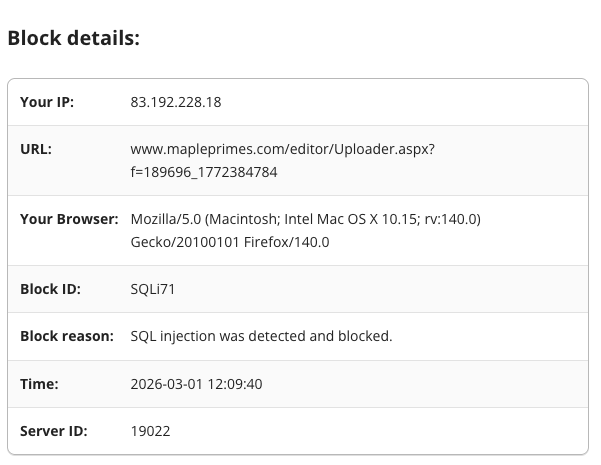601x465 pixels.
Task: Click the "SQL injection was detected and blocked" message
Action: (261, 336)
